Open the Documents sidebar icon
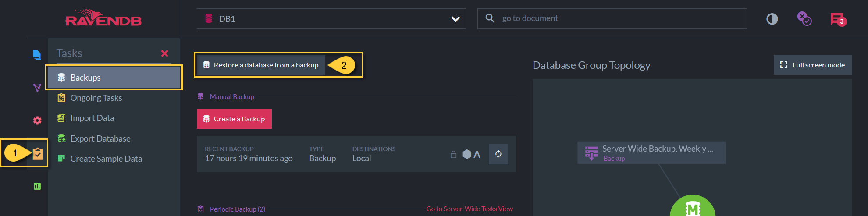 coord(37,55)
